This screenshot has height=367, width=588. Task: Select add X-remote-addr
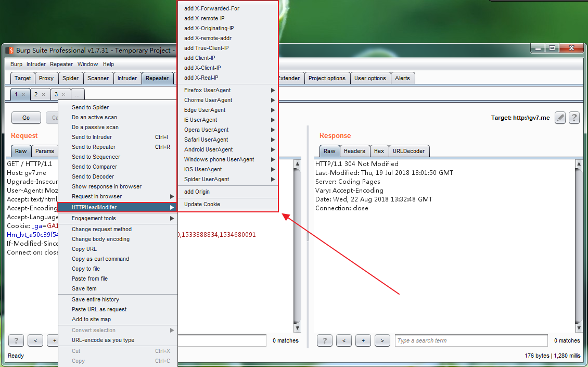pos(228,38)
